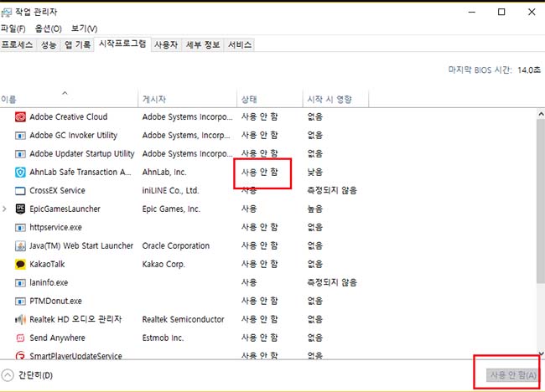The height and width of the screenshot is (392, 545).
Task: Select the laninfo.exe row name
Action: [49, 282]
